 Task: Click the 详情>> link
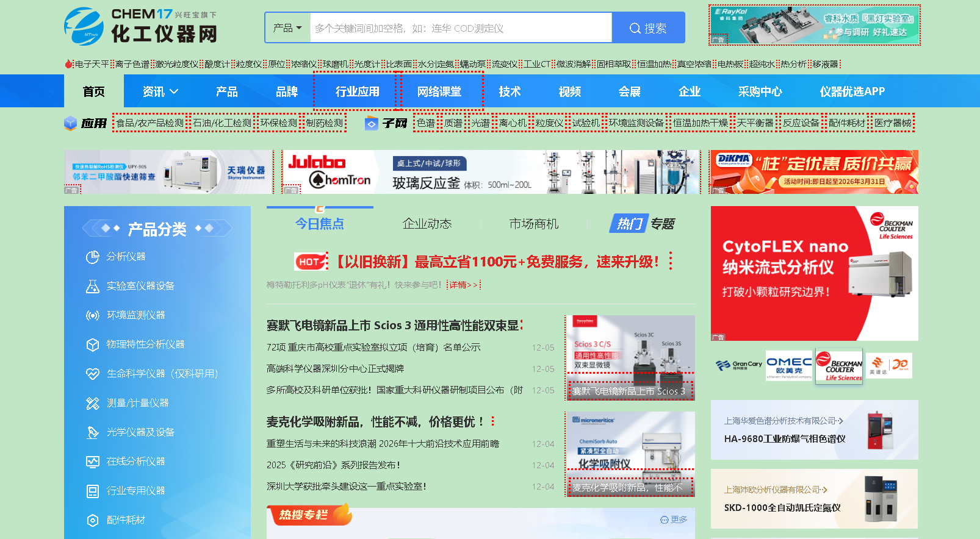(x=464, y=285)
